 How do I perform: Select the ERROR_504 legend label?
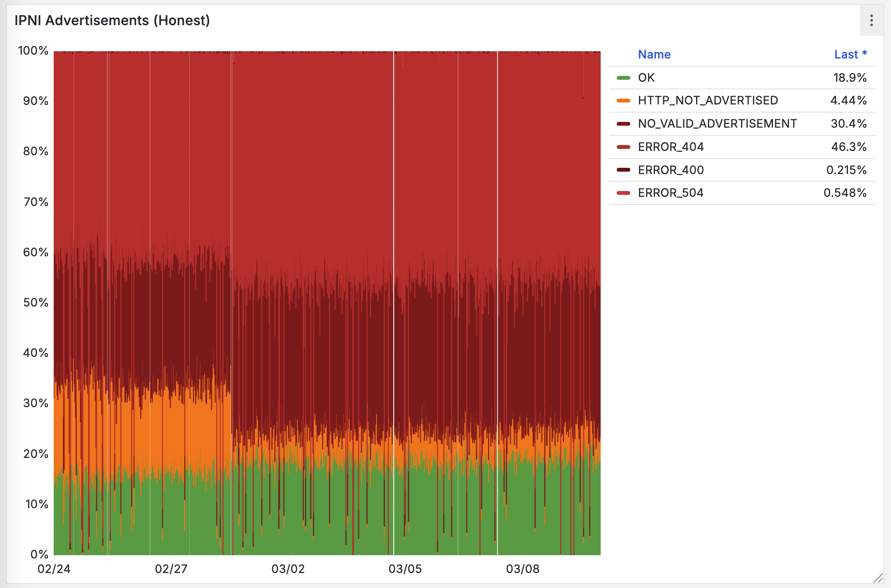click(x=670, y=193)
